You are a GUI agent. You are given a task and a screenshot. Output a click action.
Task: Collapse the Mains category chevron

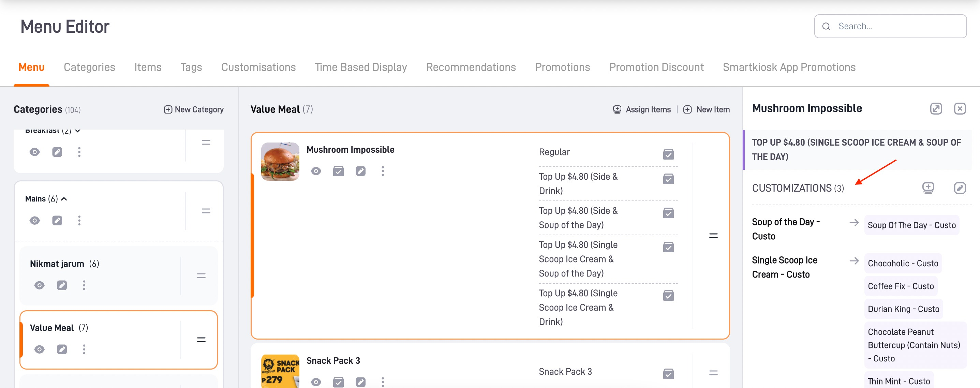(64, 199)
